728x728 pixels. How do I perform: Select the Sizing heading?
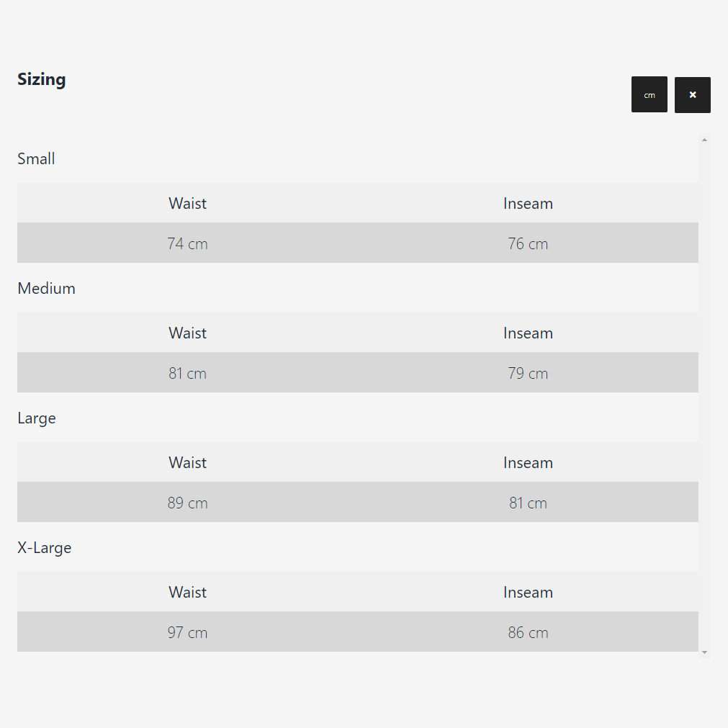coord(41,79)
